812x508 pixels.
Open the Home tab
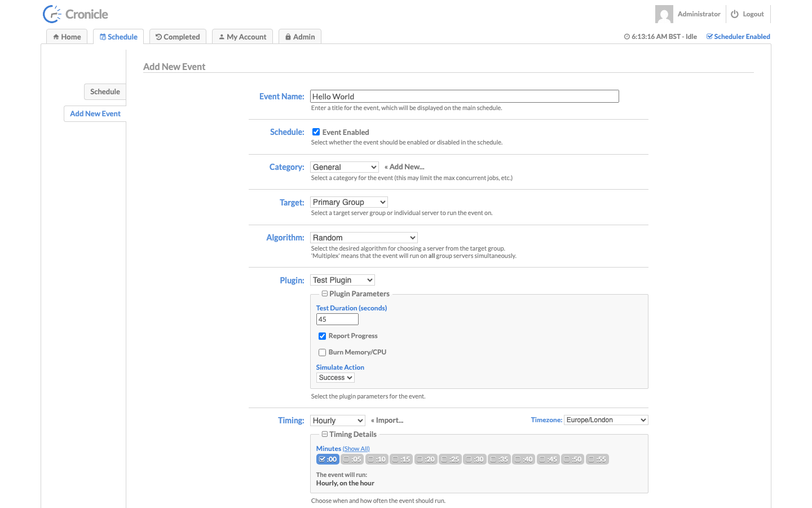[x=67, y=37]
